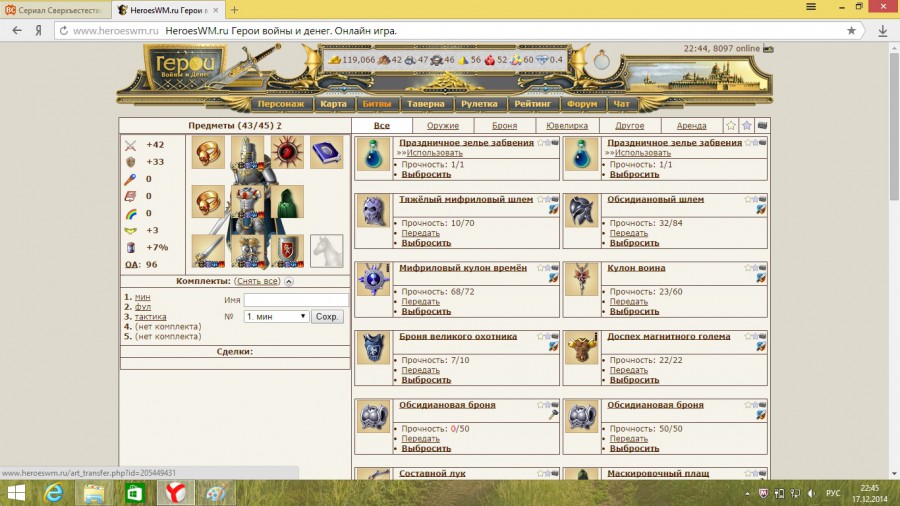Image resolution: width=900 pixels, height=506 pixels.
Task: Click the Герои Войны и Денег logo
Action: [185, 68]
